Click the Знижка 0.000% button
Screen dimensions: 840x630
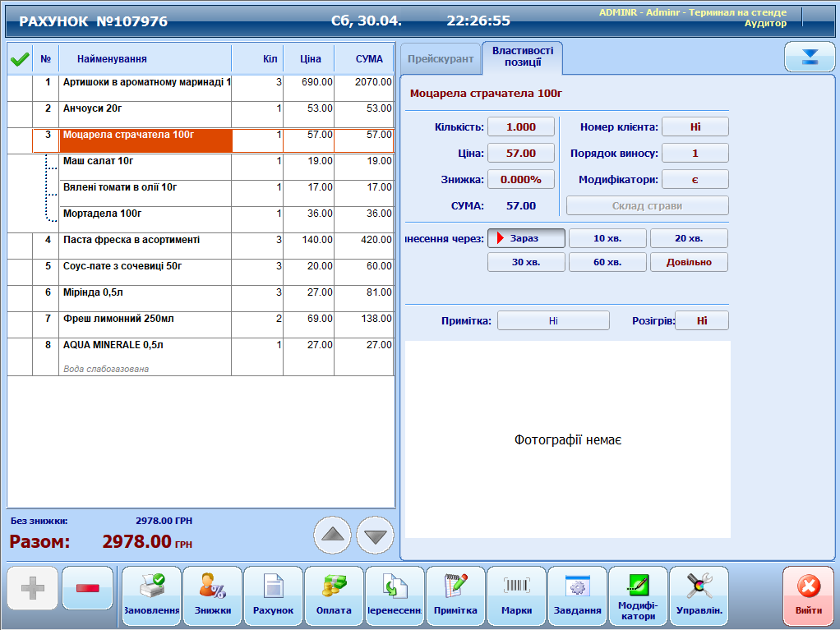click(x=520, y=179)
